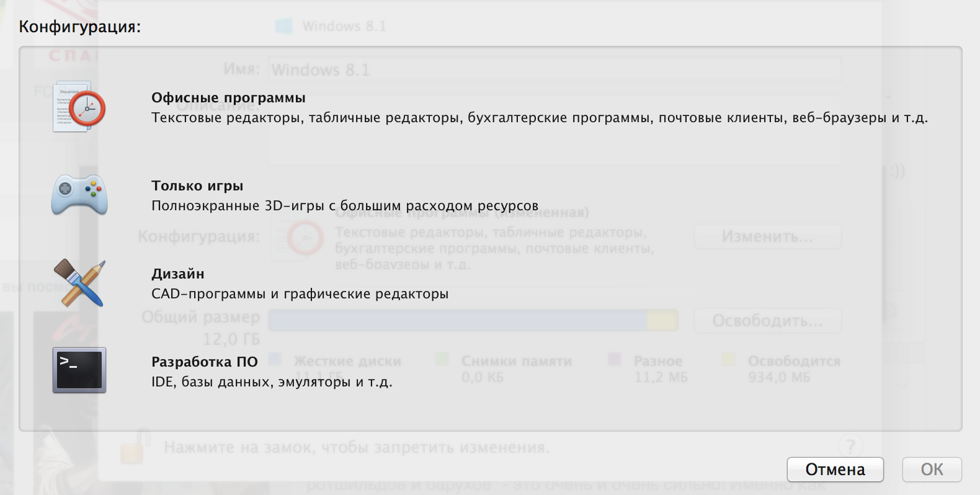The image size is (980, 495).
Task: Click the text editors description under Office programs
Action: point(539,118)
